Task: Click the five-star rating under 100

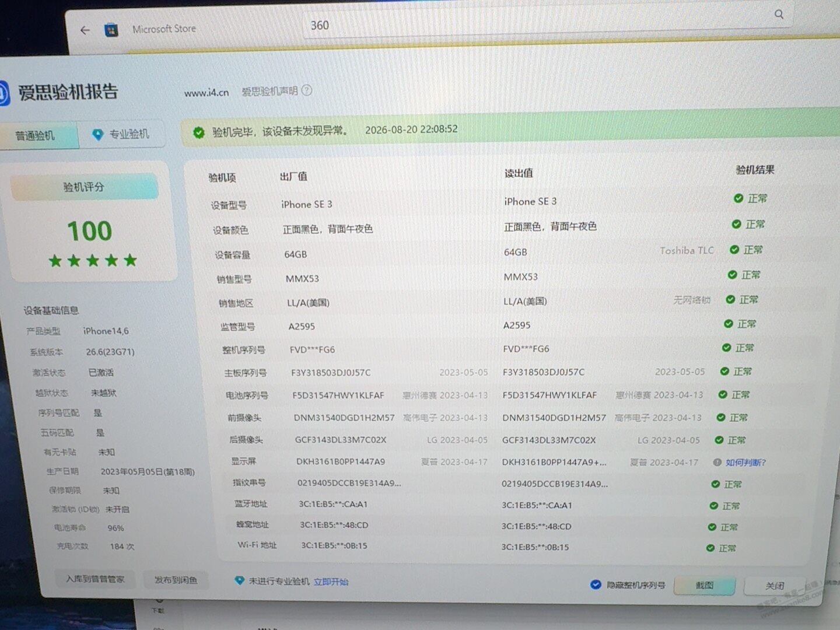Action: (x=93, y=260)
